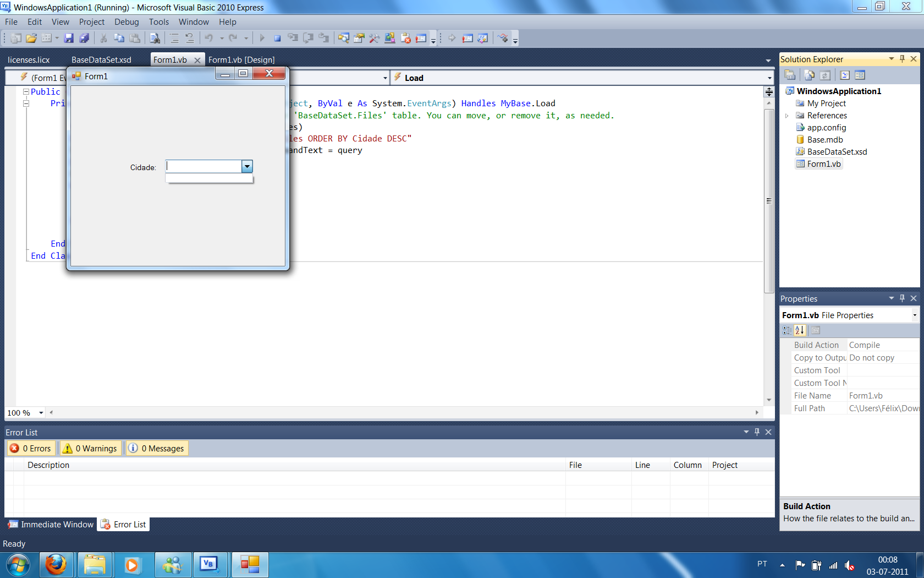
Task: Open the zoom level 100 % dropdown
Action: 41,413
